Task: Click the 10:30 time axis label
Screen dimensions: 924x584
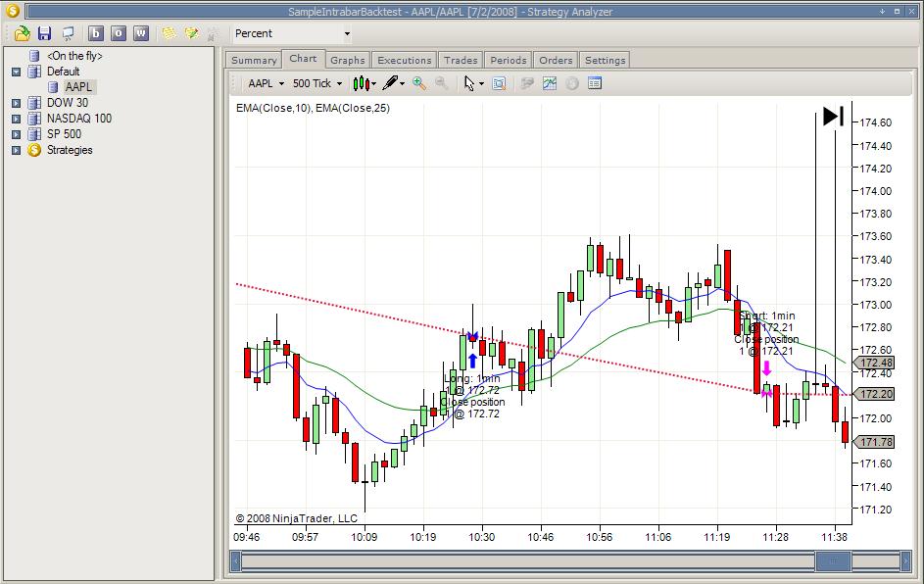Action: (481, 537)
